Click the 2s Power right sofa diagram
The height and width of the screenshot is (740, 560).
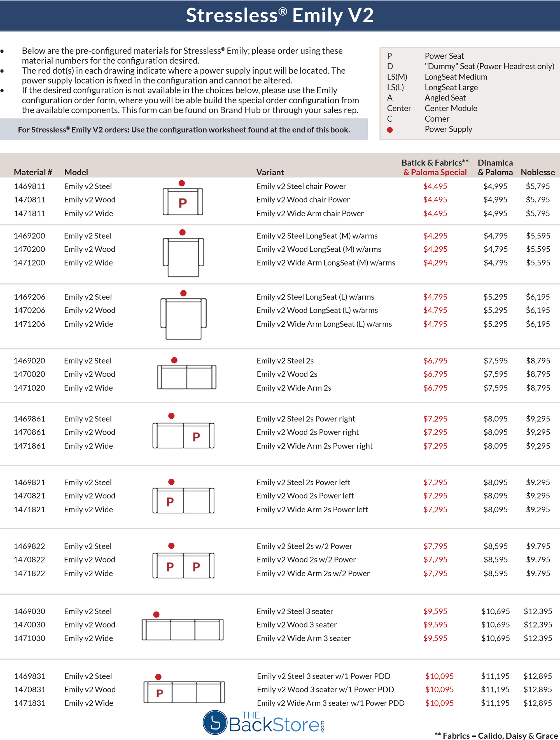(183, 436)
